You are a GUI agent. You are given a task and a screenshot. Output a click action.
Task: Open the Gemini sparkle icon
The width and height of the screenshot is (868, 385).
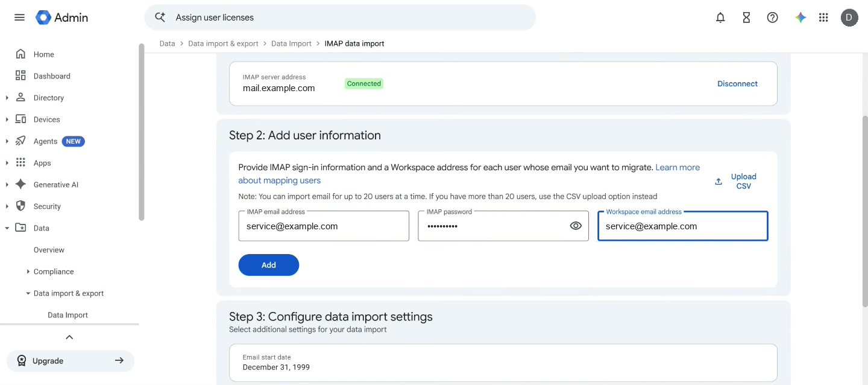coord(800,17)
